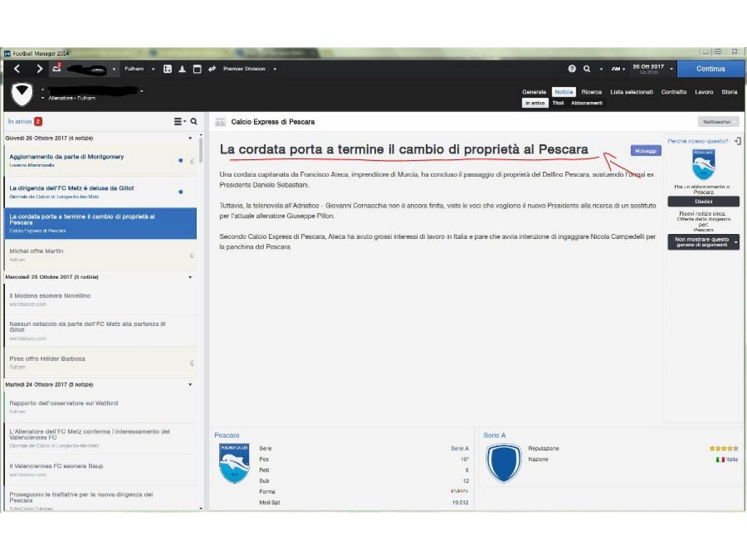This screenshot has height=560, width=747.
Task: Select the In arrivo sub-tab
Action: 535,103
